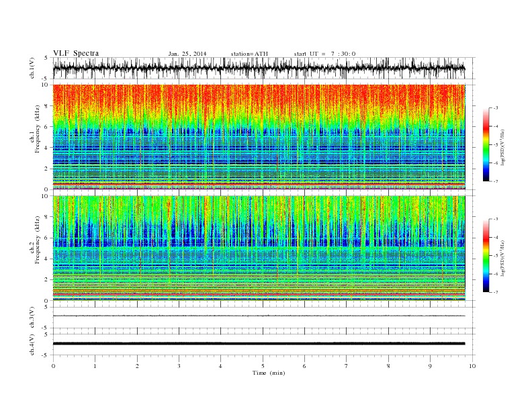The height and width of the screenshot is (411, 532).
Task: Click the ch.1 PSD color scale bar
Action: [486, 144]
